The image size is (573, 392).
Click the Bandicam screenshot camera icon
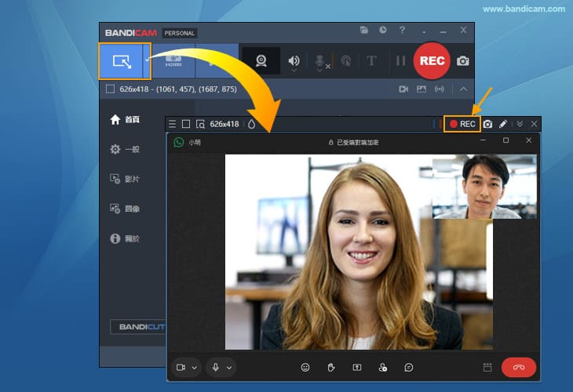pyautogui.click(x=463, y=60)
